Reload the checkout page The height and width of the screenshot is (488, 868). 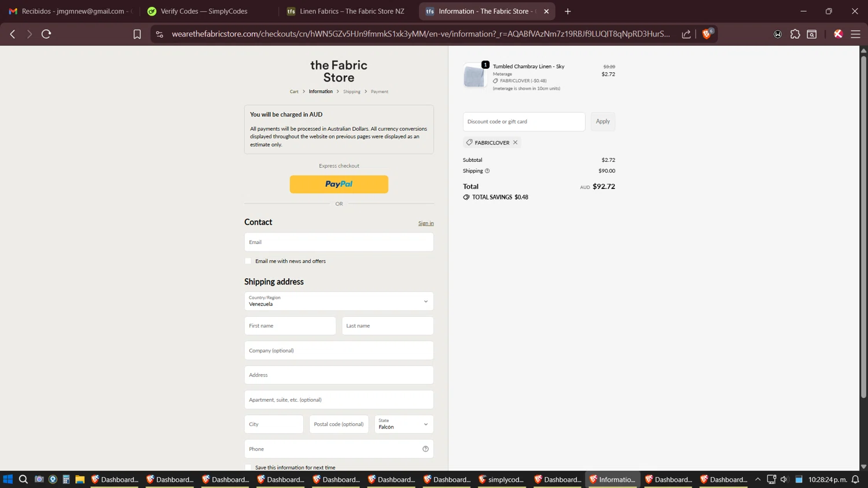click(46, 34)
